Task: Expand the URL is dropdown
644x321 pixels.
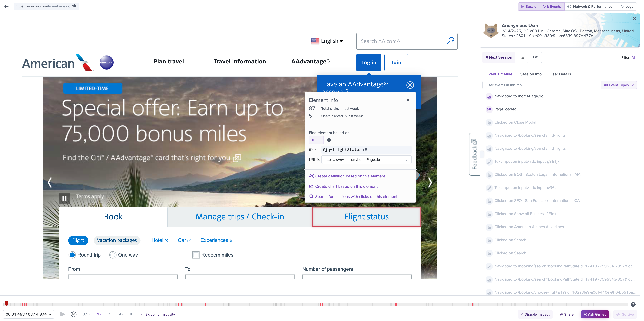Action: (366, 159)
